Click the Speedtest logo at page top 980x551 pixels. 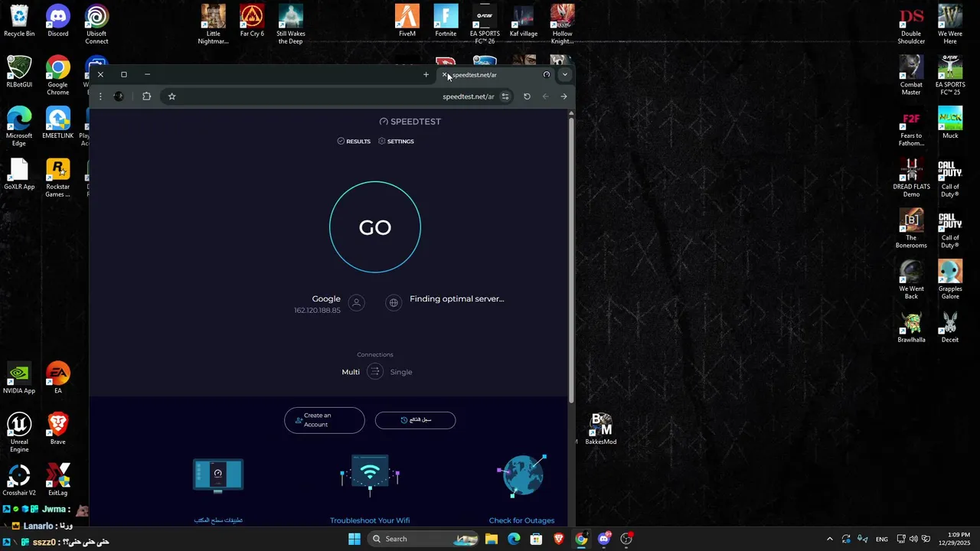pyautogui.click(x=410, y=122)
